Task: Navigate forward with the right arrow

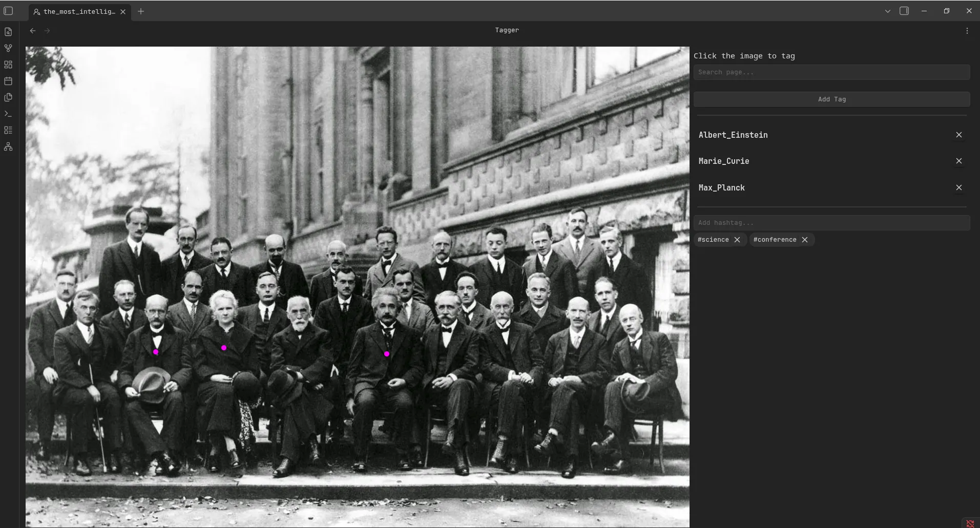Action: (x=47, y=31)
